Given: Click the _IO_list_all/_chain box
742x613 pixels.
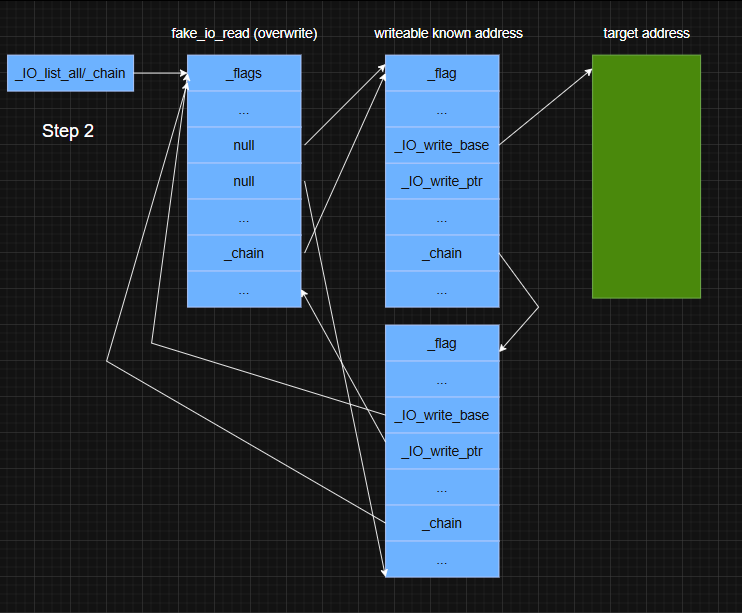Looking at the screenshot, I should 70,73.
